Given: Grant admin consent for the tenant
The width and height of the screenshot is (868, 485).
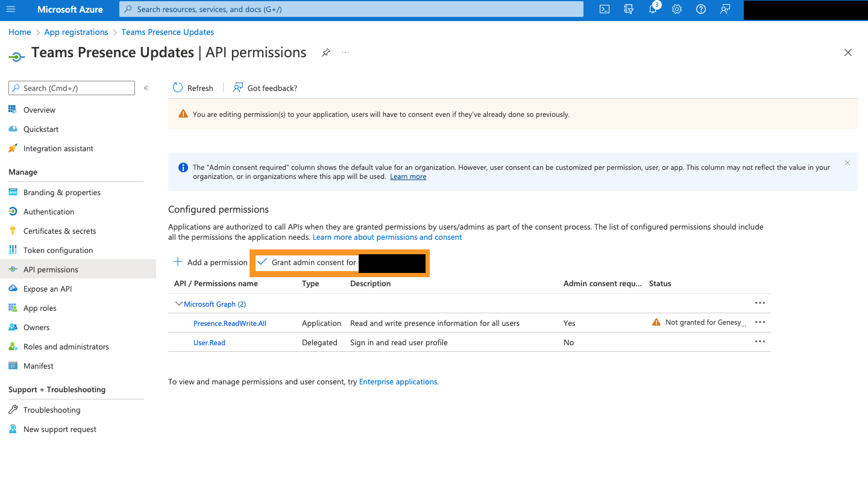Looking at the screenshot, I should tap(313, 262).
